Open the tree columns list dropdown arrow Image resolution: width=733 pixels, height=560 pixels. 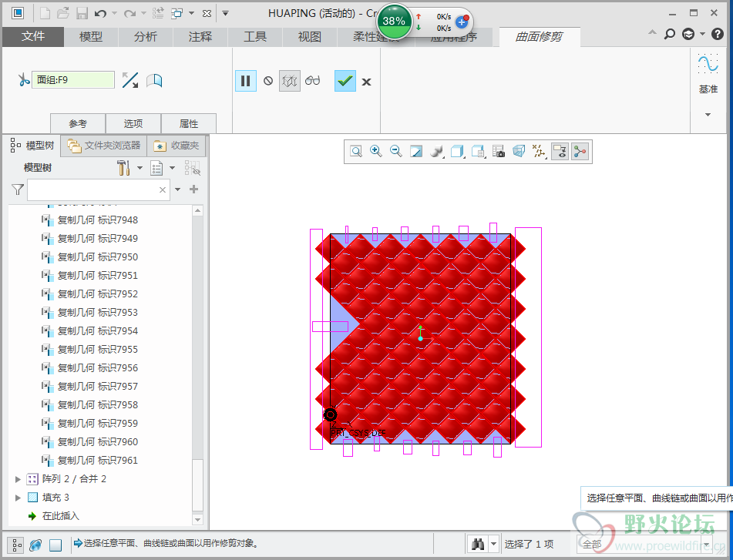coord(172,168)
